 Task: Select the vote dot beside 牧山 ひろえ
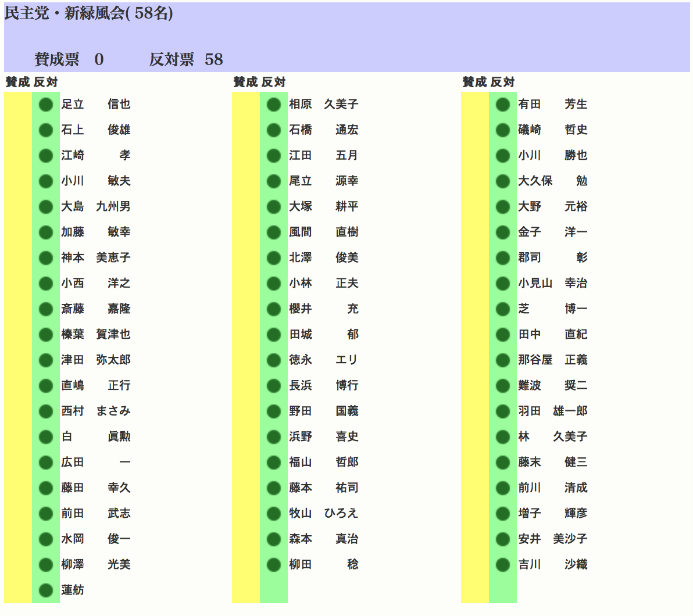pyautogui.click(x=274, y=514)
